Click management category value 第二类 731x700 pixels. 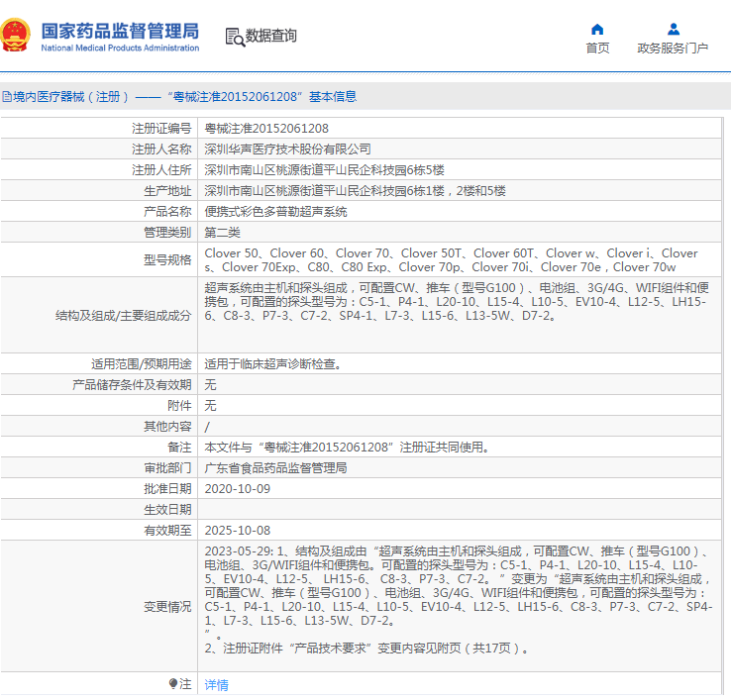tap(223, 232)
